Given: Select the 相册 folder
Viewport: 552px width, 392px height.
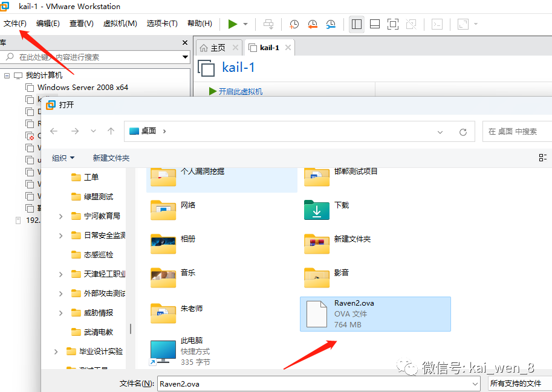Looking at the screenshot, I should 173,243.
